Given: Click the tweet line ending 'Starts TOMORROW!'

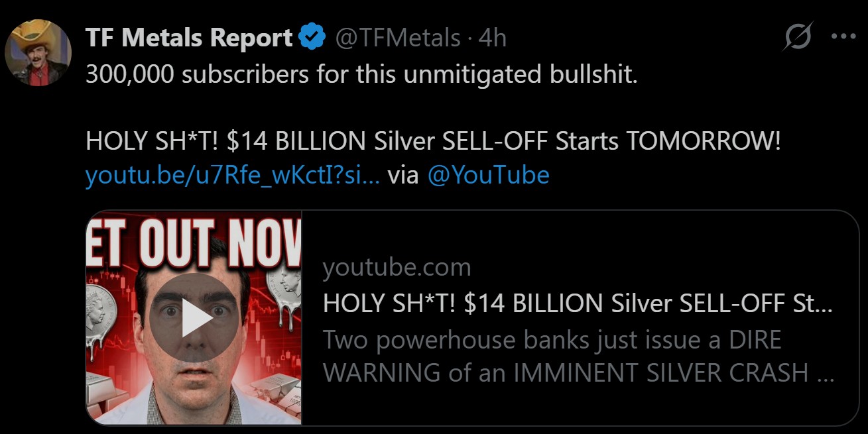Looking at the screenshot, I should (x=434, y=140).
